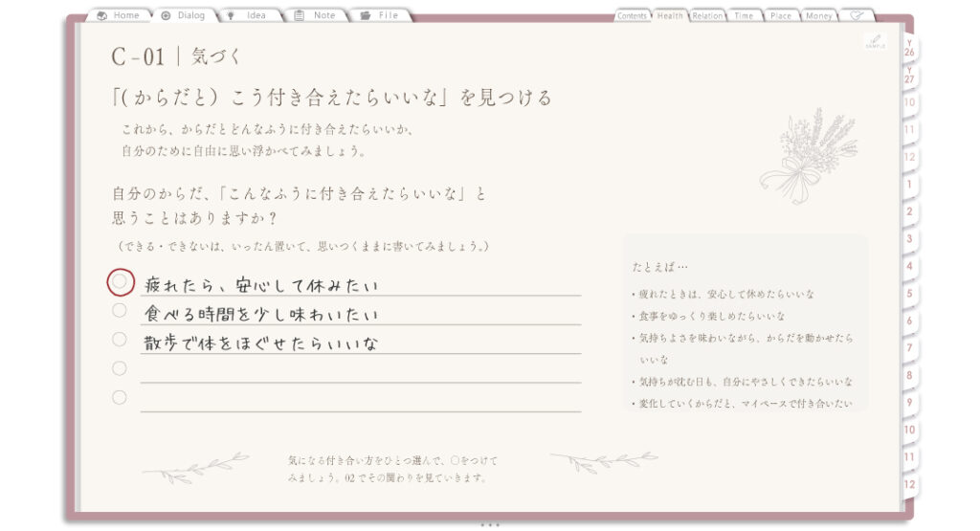
Task: Open the File tab with folder icon
Action: [381, 15]
